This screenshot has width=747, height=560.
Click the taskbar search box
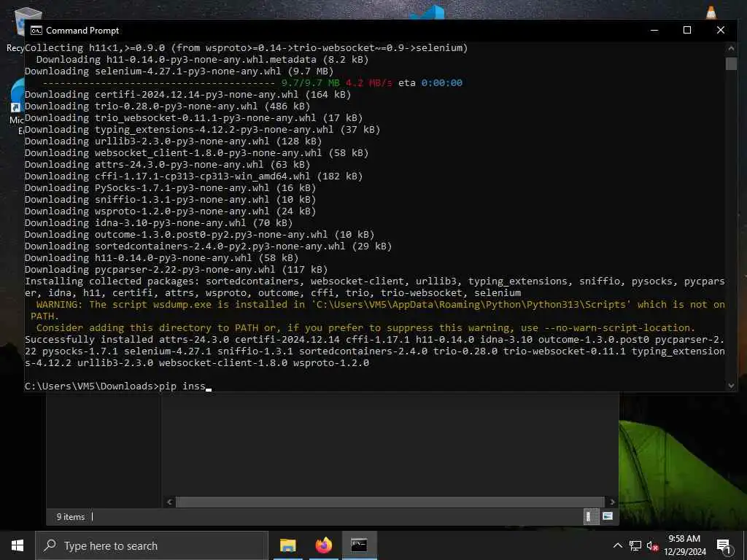click(x=152, y=545)
